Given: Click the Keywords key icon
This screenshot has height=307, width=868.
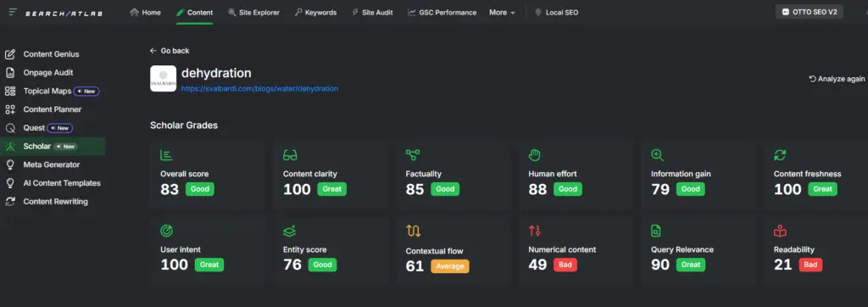Looking at the screenshot, I should [298, 12].
